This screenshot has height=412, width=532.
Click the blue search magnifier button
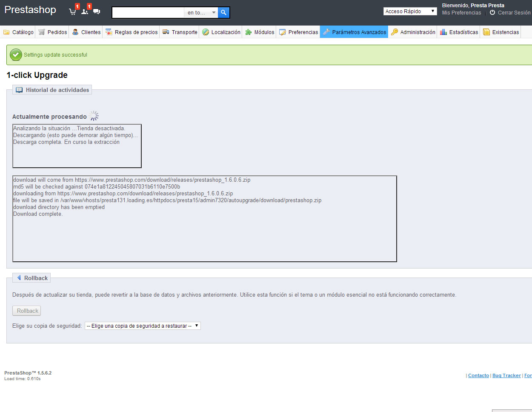pos(223,13)
